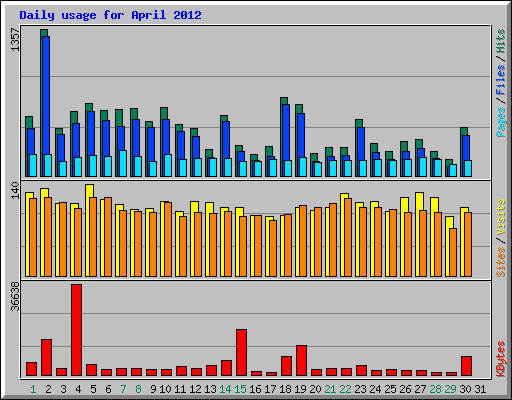The image size is (512, 400).
Task: Click the tallest red KBytes bar for day 4
Action: (x=76, y=330)
